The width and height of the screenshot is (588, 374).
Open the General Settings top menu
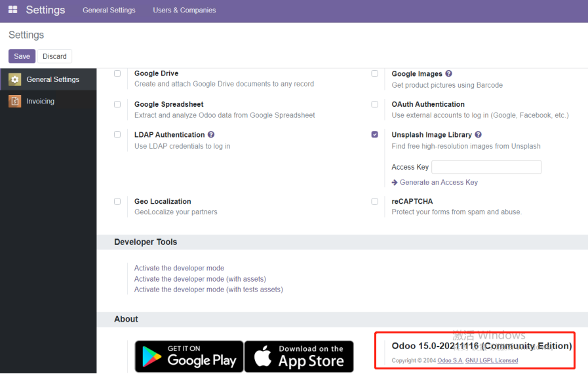[109, 10]
